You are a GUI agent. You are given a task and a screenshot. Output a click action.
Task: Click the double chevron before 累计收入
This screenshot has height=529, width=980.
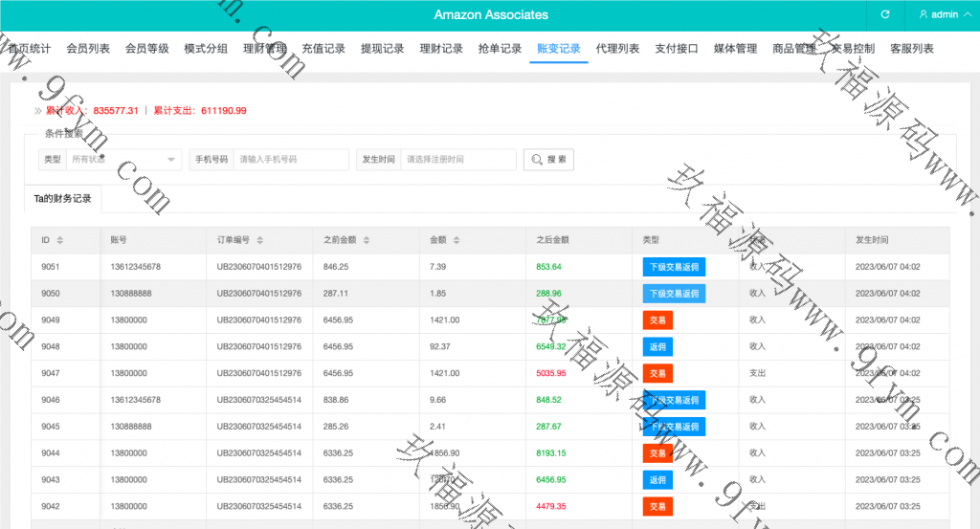coord(37,111)
